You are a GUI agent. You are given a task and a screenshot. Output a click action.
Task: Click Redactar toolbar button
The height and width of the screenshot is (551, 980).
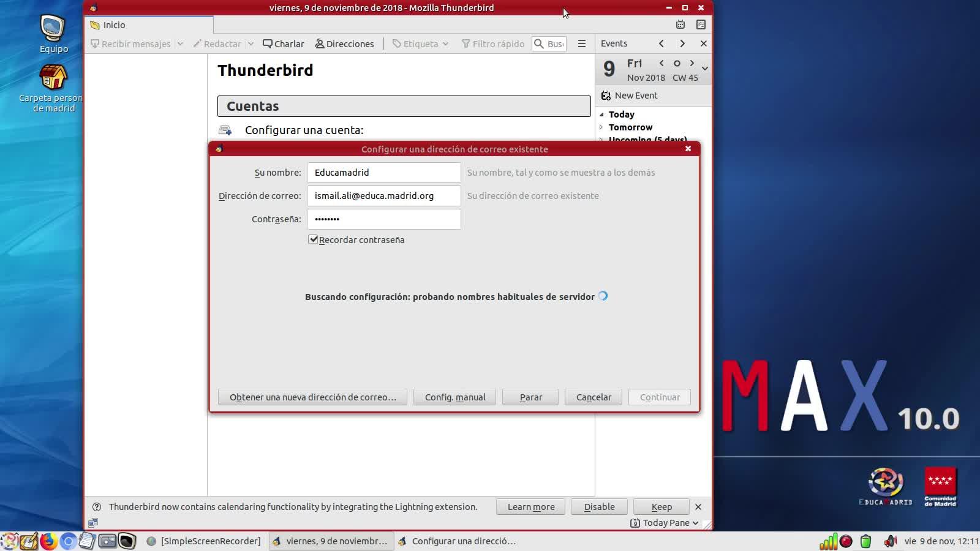coord(217,44)
